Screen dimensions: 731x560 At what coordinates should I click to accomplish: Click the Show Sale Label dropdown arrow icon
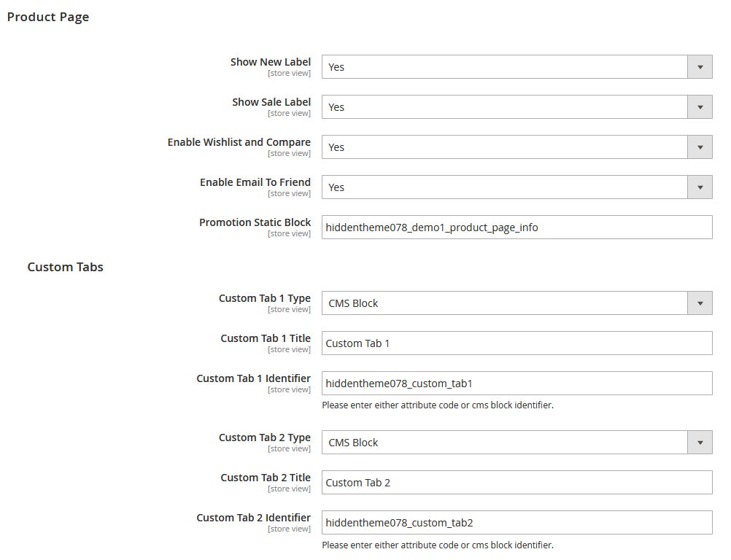pyautogui.click(x=700, y=106)
